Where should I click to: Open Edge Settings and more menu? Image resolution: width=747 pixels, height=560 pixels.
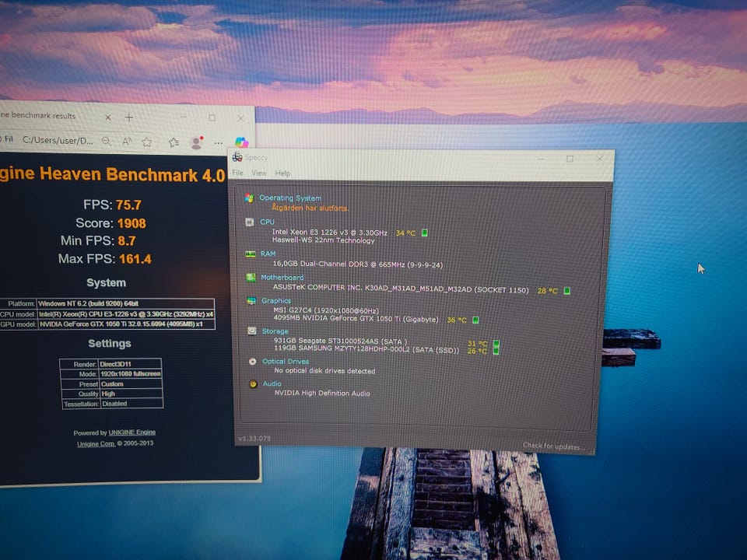click(x=218, y=142)
